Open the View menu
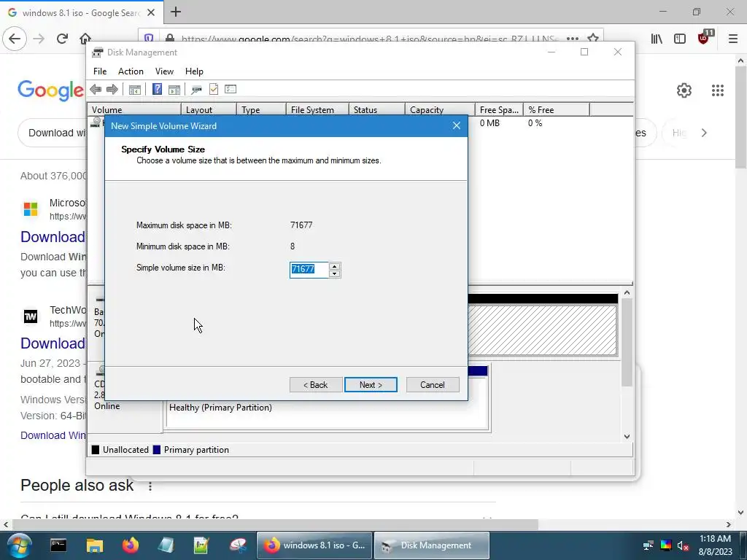The height and width of the screenshot is (560, 747). point(164,71)
